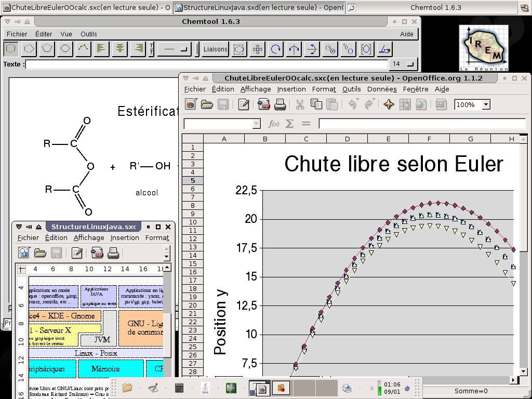Toggle edit file mode in Calc
This screenshot has width=532, height=399.
244,104
